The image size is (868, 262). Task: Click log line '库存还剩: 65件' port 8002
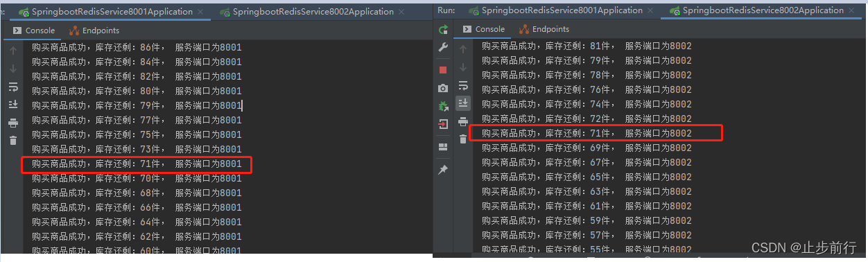pos(587,177)
